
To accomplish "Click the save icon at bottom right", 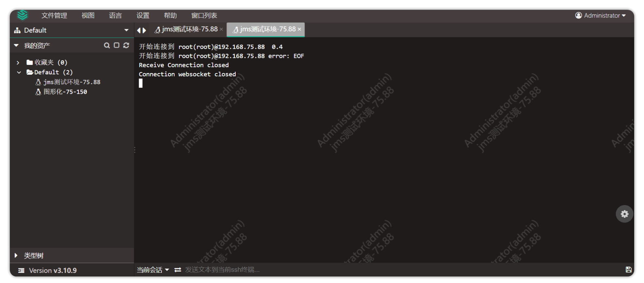I will point(628,270).
